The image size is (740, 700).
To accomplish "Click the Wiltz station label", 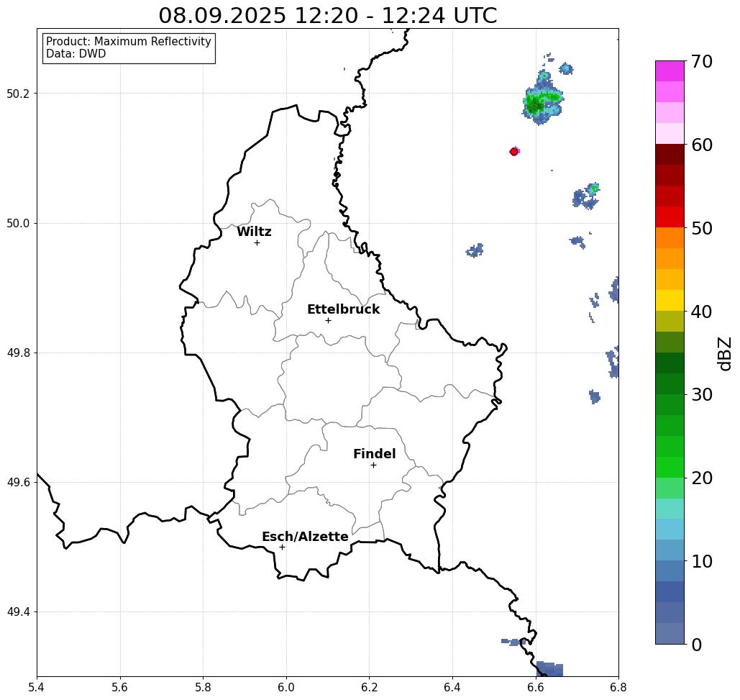I will coord(254,232).
